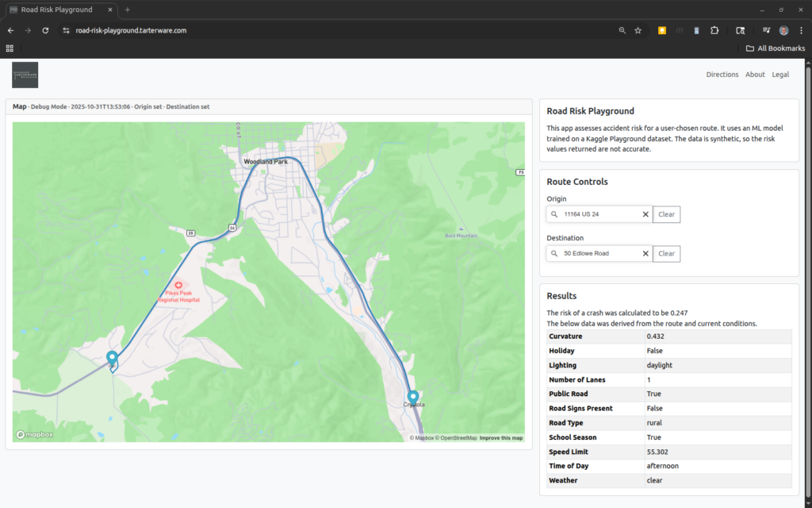Click the destination marker near Crystola
This screenshot has height=508, width=812.
[413, 396]
